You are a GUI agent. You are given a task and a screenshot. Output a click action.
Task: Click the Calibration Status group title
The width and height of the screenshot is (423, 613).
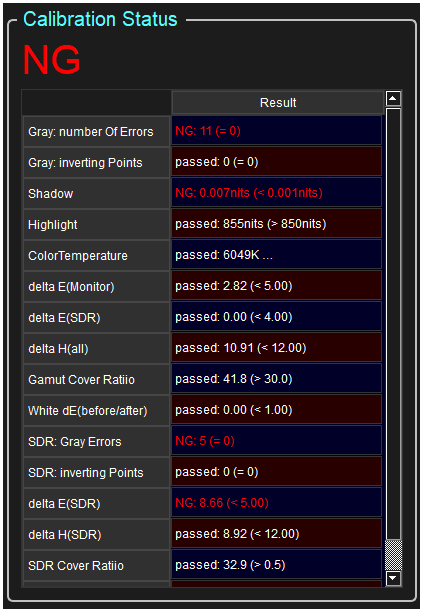point(100,19)
